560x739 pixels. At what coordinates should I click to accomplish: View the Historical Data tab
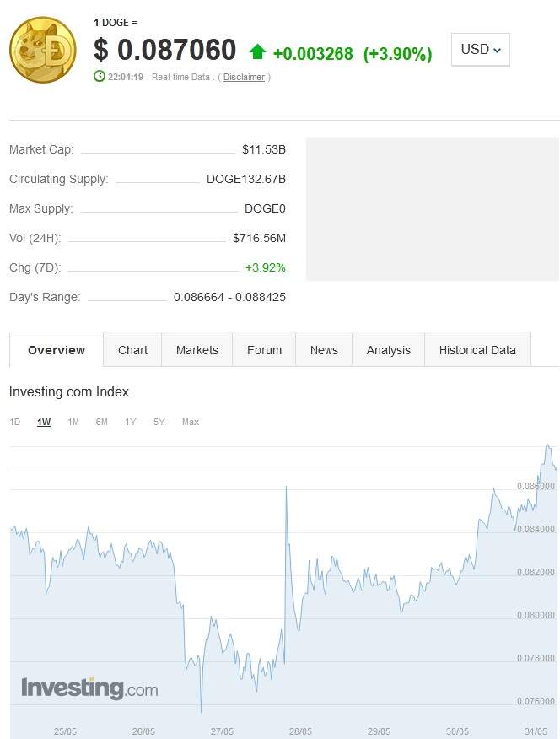pyautogui.click(x=477, y=350)
